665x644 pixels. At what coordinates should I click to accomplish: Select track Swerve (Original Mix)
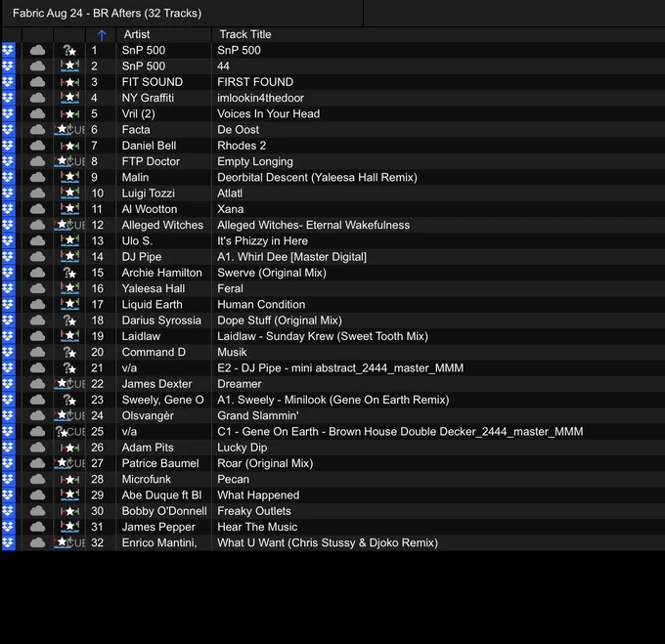point(272,273)
